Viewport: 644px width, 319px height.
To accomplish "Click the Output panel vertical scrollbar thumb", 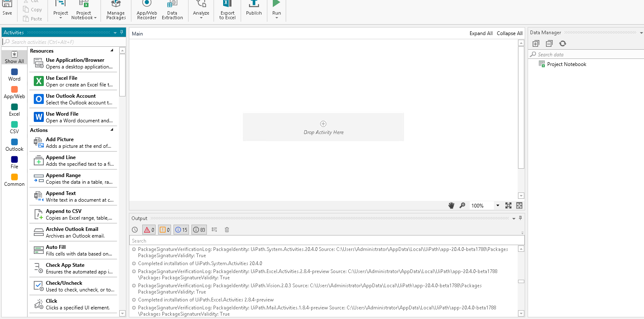I will [x=521, y=281].
